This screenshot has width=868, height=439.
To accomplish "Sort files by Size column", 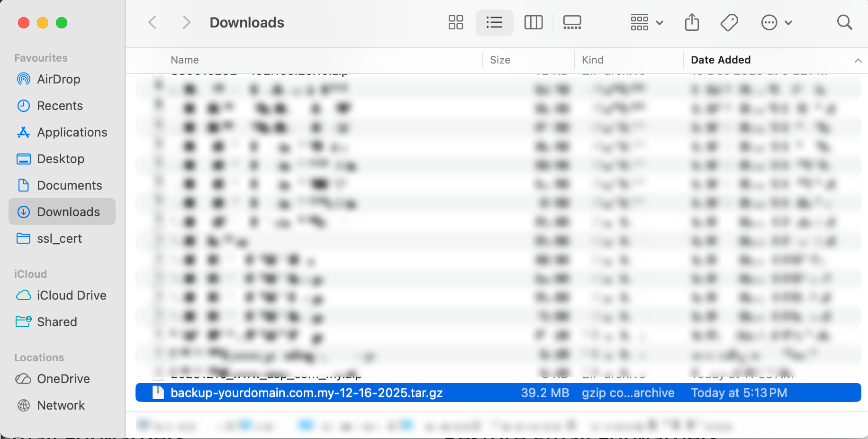I will [500, 60].
